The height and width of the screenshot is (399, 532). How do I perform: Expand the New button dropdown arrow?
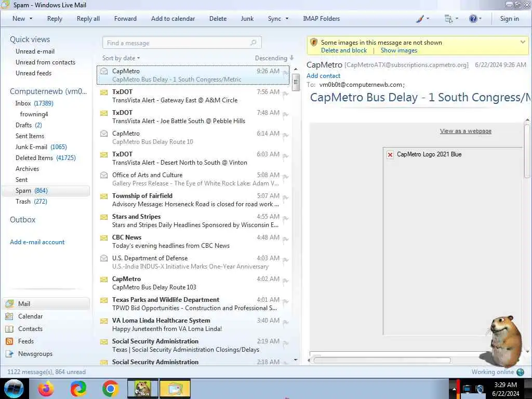tap(31, 19)
